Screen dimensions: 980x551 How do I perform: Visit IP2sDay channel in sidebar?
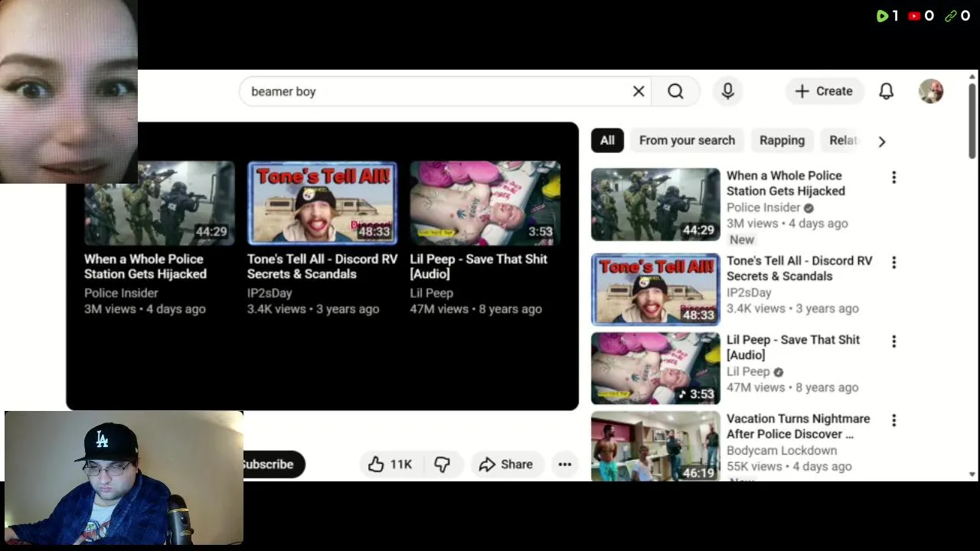[x=749, y=292]
